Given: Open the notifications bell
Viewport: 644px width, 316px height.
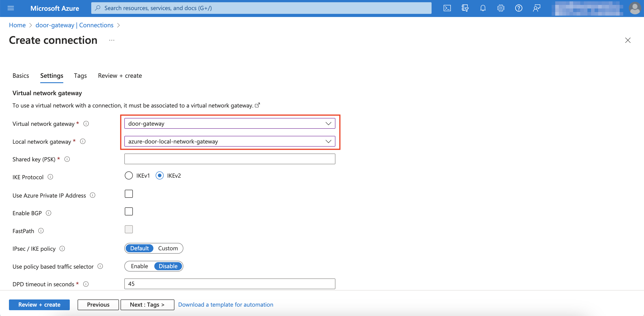Looking at the screenshot, I should coord(483,8).
